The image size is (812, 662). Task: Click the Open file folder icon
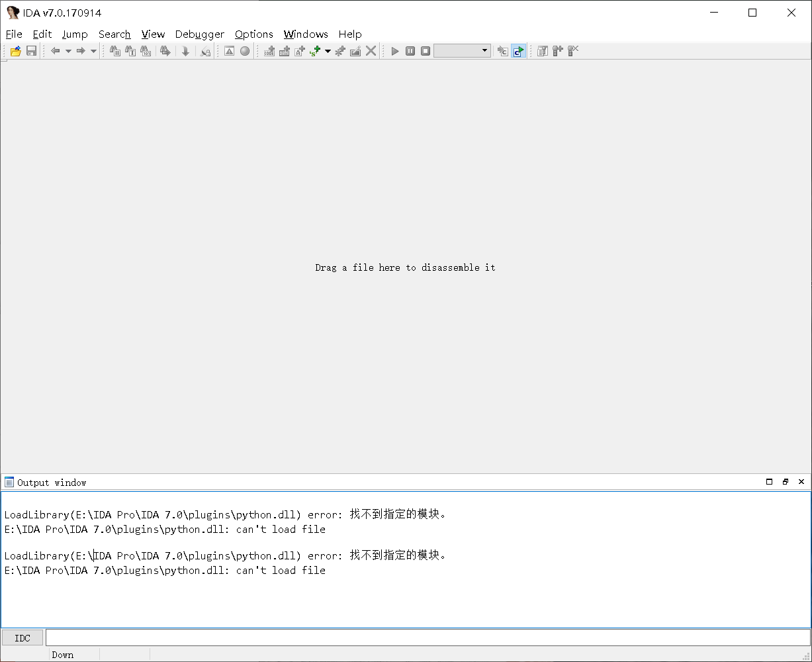pos(15,51)
